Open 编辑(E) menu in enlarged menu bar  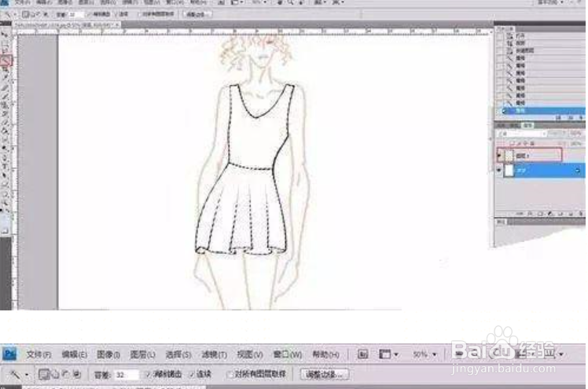pos(74,354)
